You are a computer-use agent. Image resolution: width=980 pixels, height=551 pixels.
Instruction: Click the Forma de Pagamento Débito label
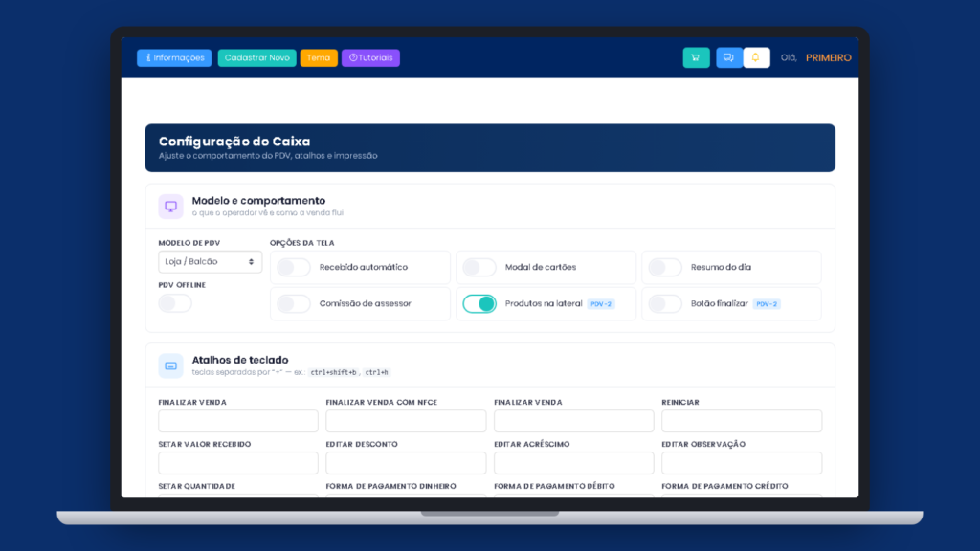[554, 486]
